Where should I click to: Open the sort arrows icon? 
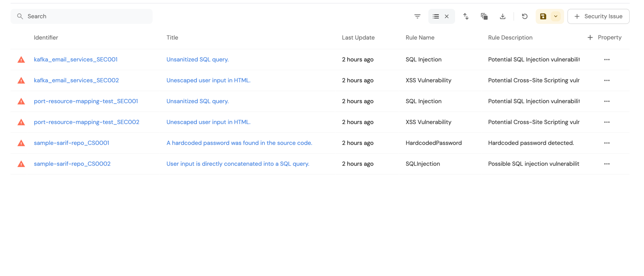[x=466, y=16]
